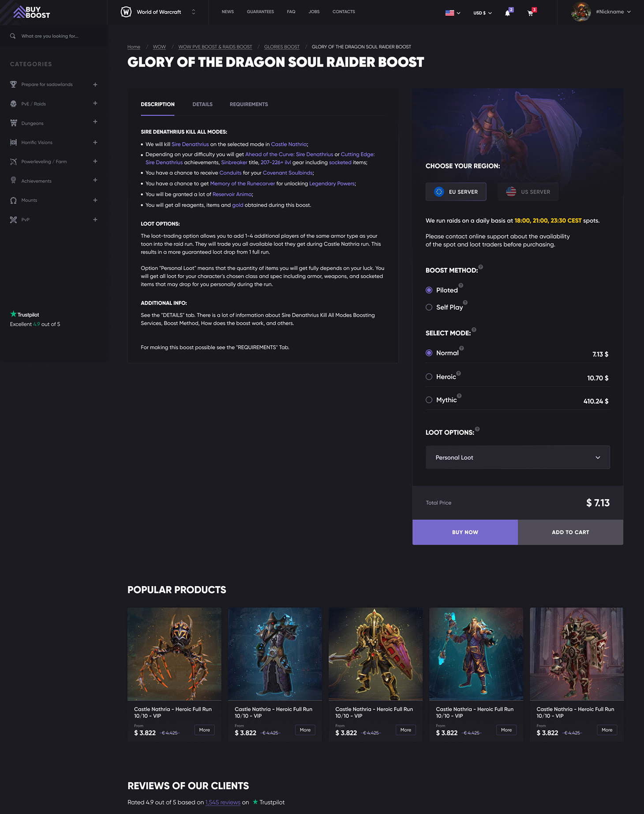Click the Add to Cart button
Image resolution: width=644 pixels, height=814 pixels.
pos(570,532)
